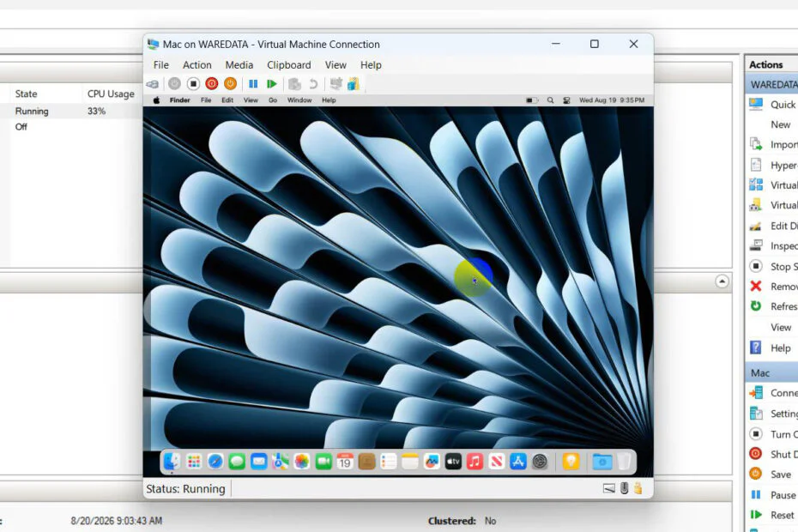Open the macOS Finder menu
798x532 pixels.
[x=179, y=100]
